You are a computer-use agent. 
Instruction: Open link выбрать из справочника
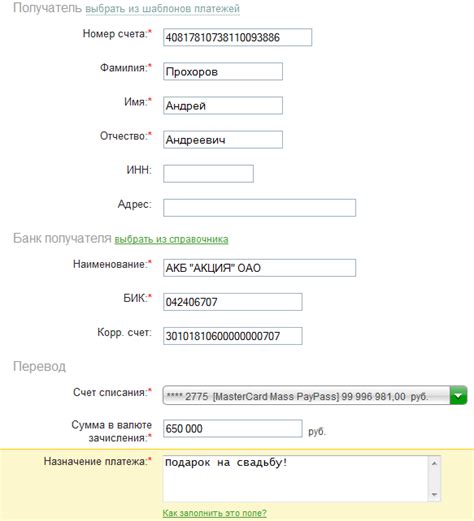(x=171, y=239)
